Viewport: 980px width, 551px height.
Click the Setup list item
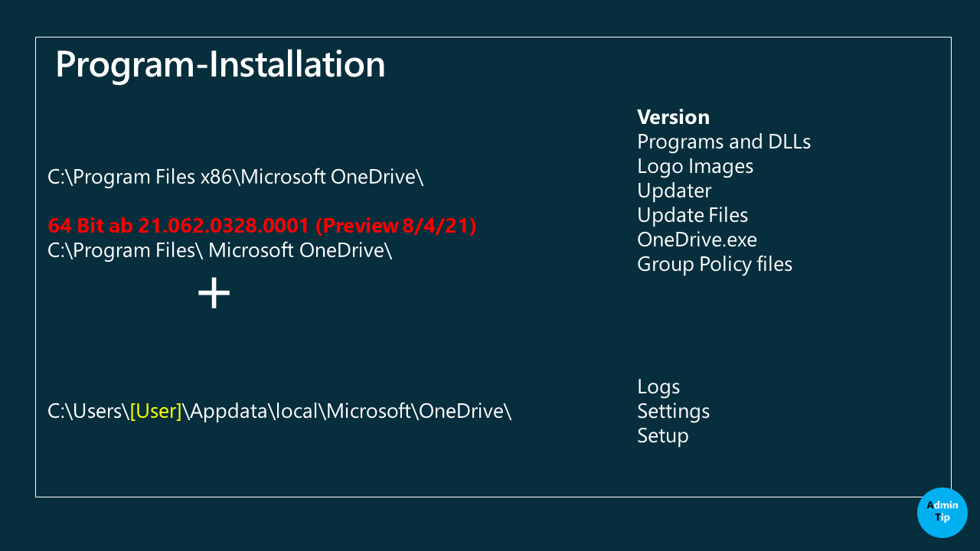point(662,435)
